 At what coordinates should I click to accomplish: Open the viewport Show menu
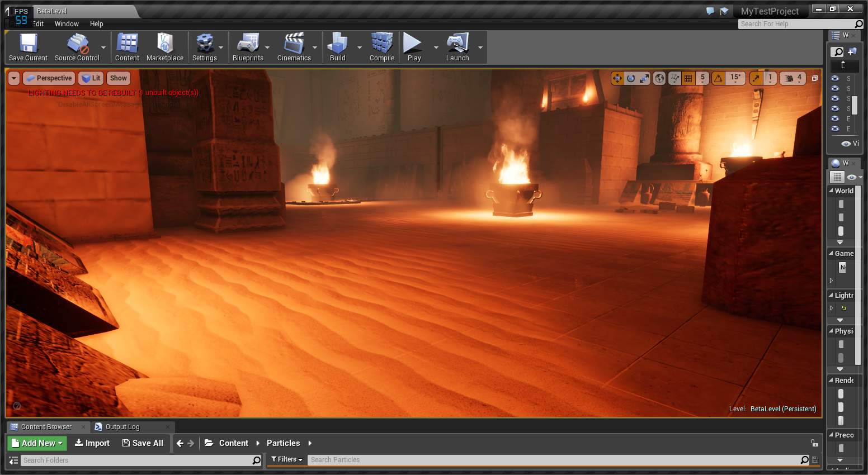[x=119, y=78]
